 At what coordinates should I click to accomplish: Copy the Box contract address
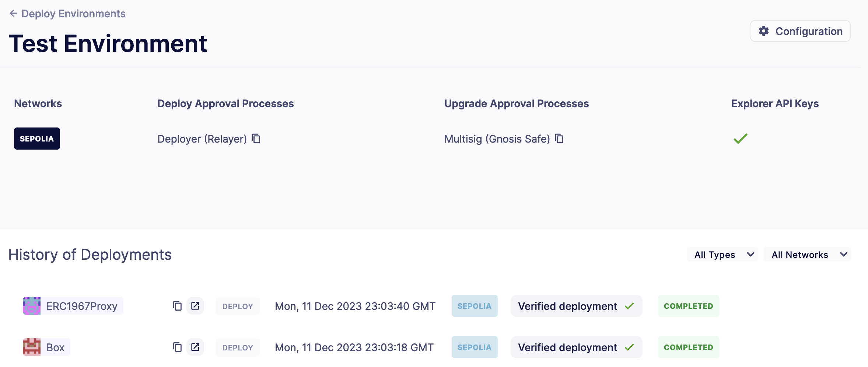pos(177,347)
